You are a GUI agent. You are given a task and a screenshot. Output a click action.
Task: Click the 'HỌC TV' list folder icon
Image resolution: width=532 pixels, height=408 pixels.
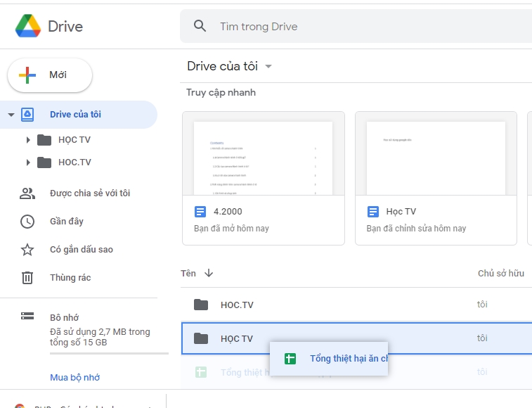201,338
